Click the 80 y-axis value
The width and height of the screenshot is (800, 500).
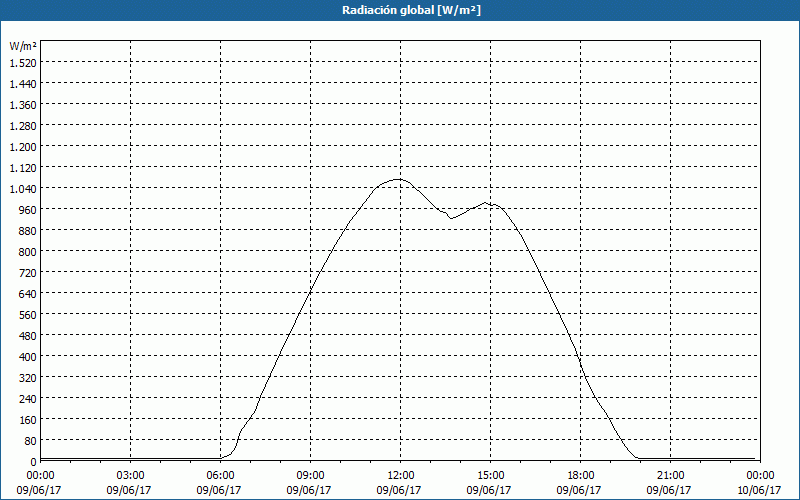(x=30, y=441)
